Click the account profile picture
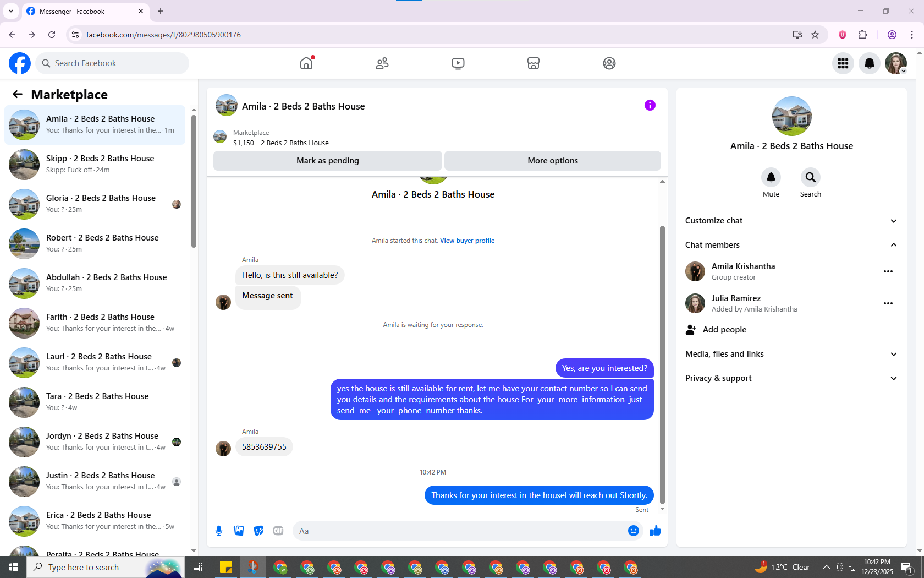The width and height of the screenshot is (924, 578). pyautogui.click(x=896, y=63)
